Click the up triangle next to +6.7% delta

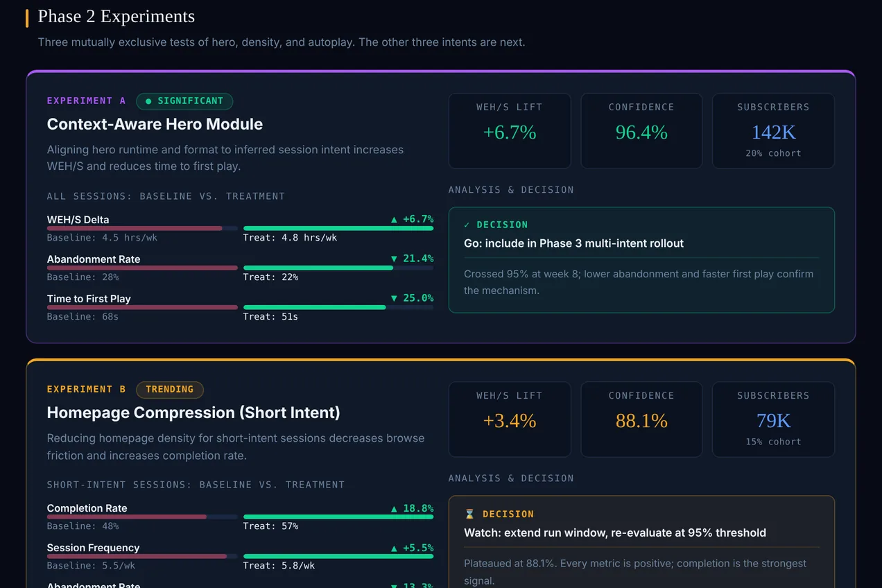[x=394, y=219]
